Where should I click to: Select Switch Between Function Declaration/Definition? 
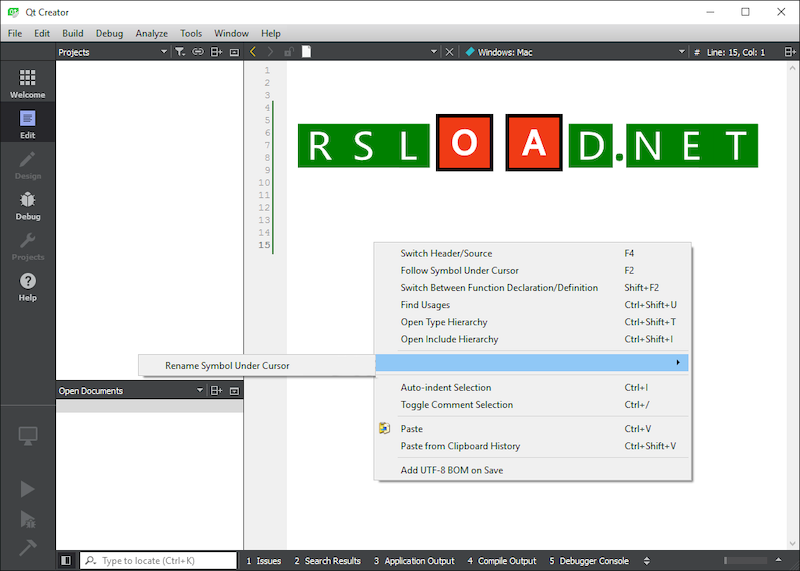(x=532, y=287)
